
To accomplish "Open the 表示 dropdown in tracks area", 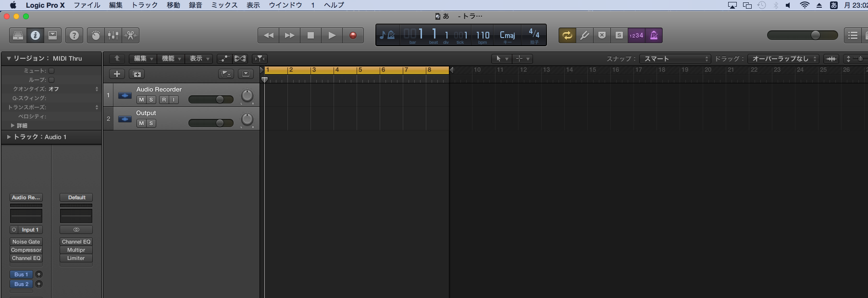I will 199,59.
